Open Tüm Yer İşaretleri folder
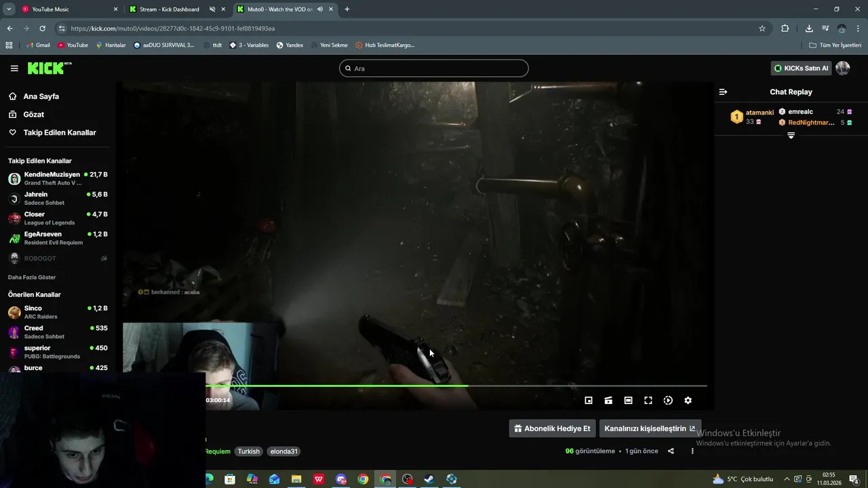 [x=835, y=45]
